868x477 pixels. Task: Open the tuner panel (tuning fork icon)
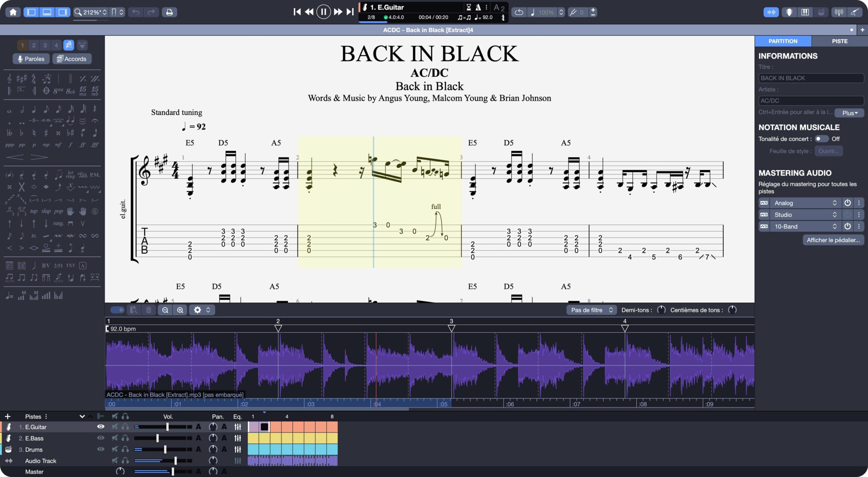point(838,12)
